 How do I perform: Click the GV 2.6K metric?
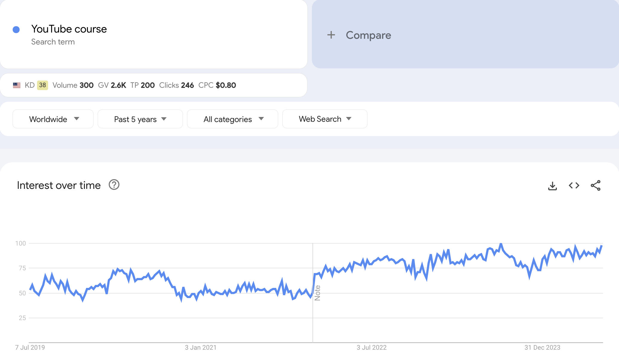pyautogui.click(x=112, y=85)
